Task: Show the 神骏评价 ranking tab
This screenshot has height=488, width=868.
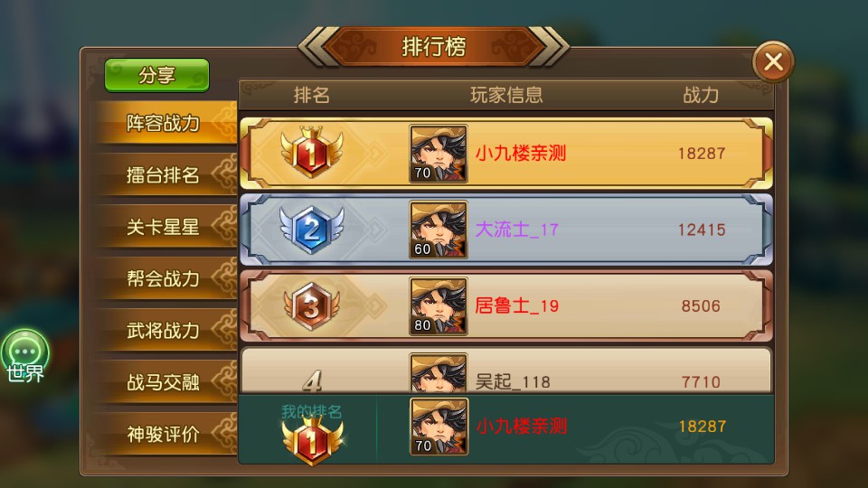Action: 165,434
